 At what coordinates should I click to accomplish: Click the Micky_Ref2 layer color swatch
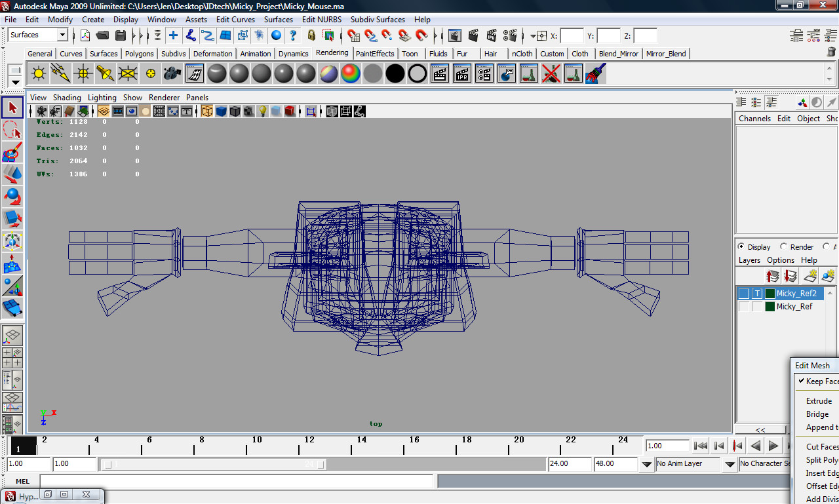click(x=770, y=294)
